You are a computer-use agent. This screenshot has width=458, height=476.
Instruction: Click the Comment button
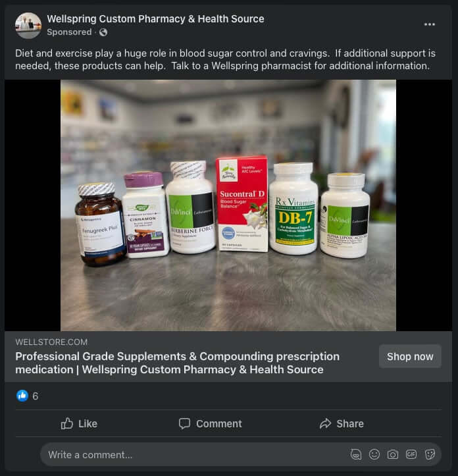[211, 423]
